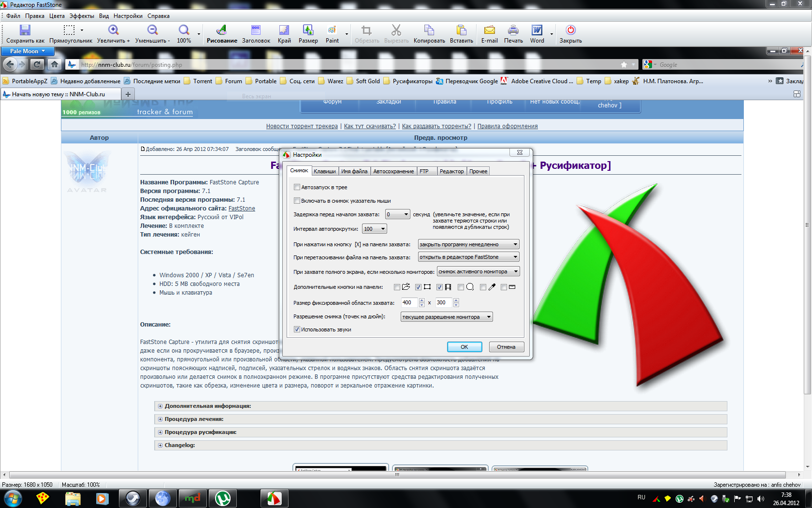Open the 100% zoom dropdown arrow

tap(199, 34)
